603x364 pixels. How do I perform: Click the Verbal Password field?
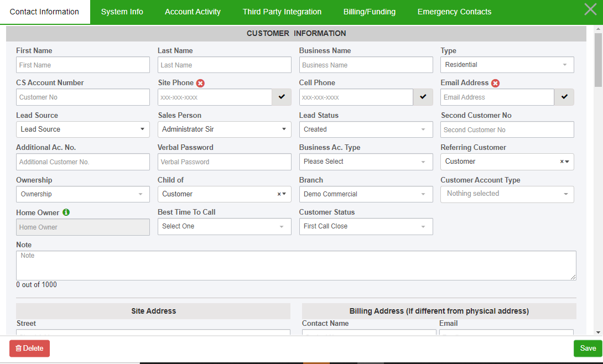pyautogui.click(x=224, y=162)
